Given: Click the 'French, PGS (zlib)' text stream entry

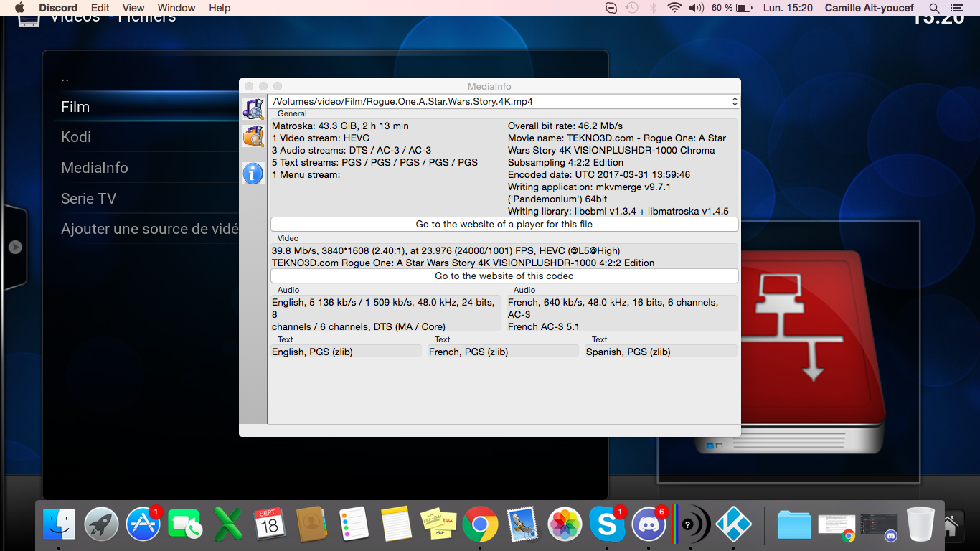Looking at the screenshot, I should tap(468, 352).
